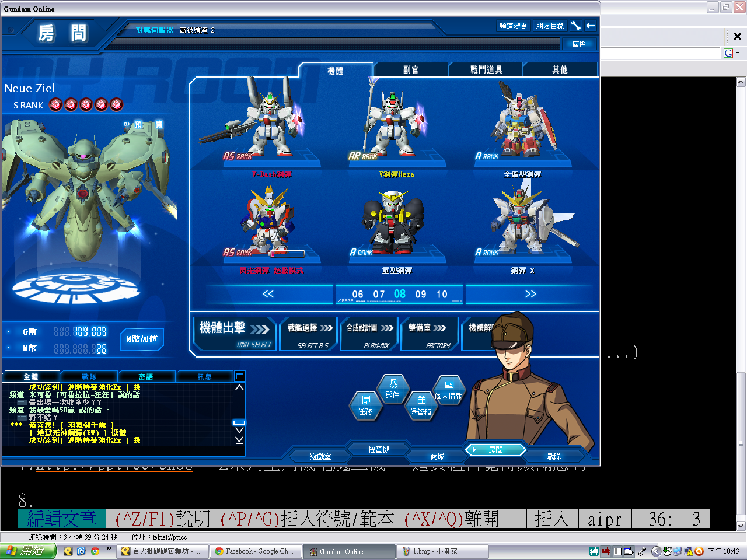
Task: Click the chat message input field
Action: (124, 450)
